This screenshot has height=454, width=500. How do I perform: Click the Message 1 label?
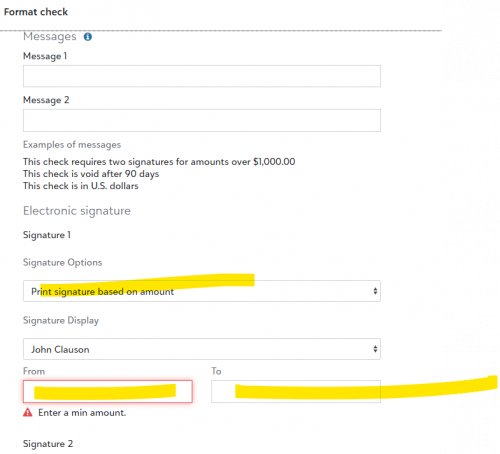point(45,56)
